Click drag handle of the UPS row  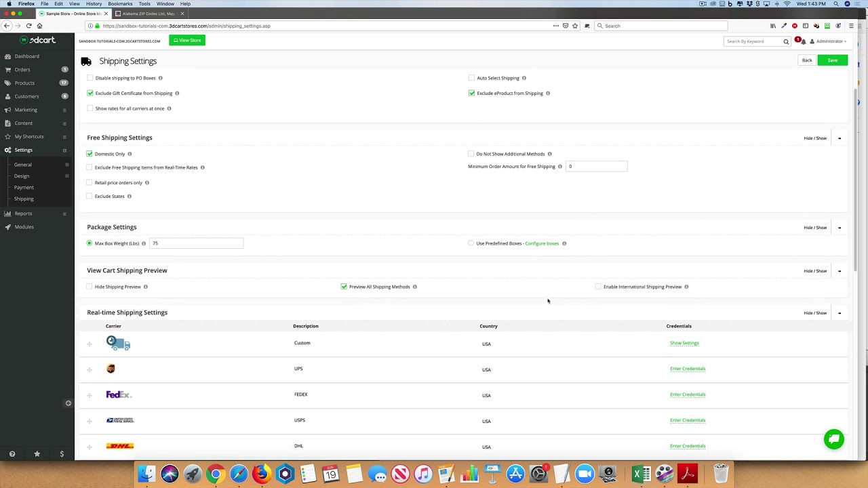click(90, 370)
